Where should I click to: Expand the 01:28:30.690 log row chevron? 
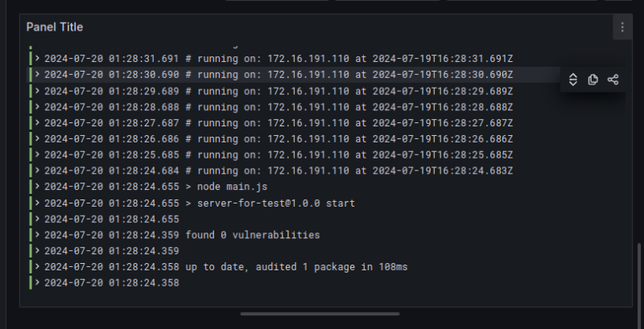click(38, 75)
